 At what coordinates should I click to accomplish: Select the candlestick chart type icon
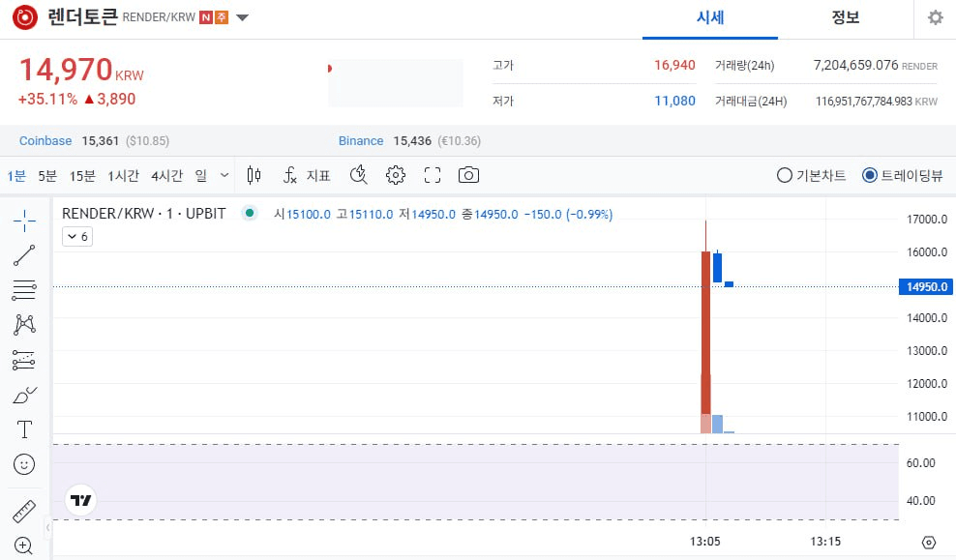(x=254, y=175)
